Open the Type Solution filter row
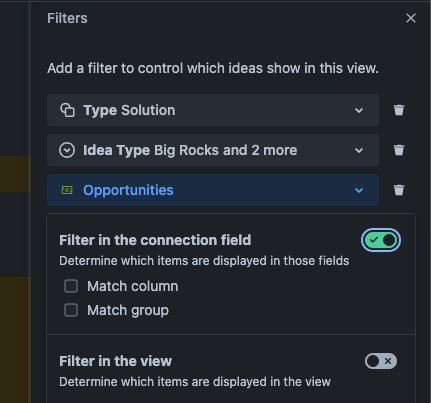This screenshot has width=431, height=403. coord(213,110)
